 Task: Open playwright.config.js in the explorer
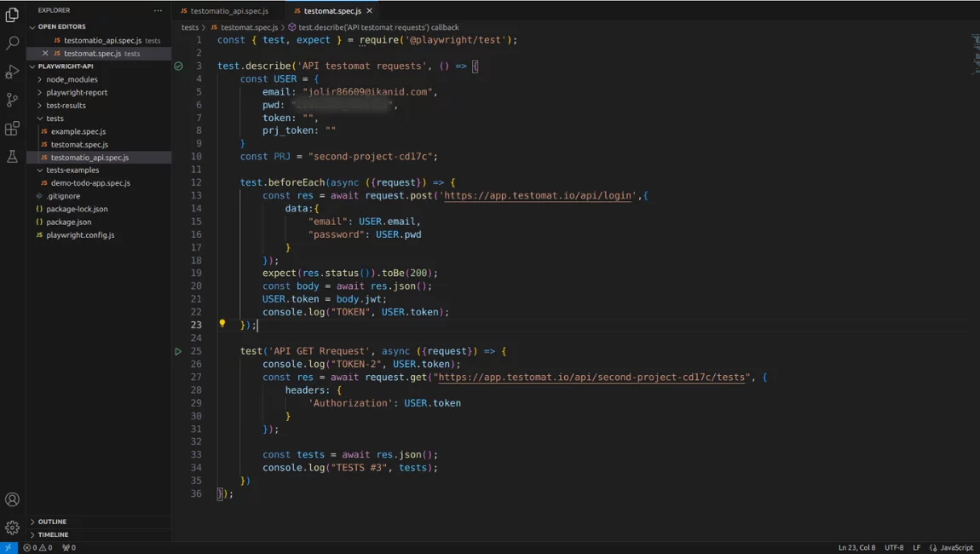coord(80,234)
